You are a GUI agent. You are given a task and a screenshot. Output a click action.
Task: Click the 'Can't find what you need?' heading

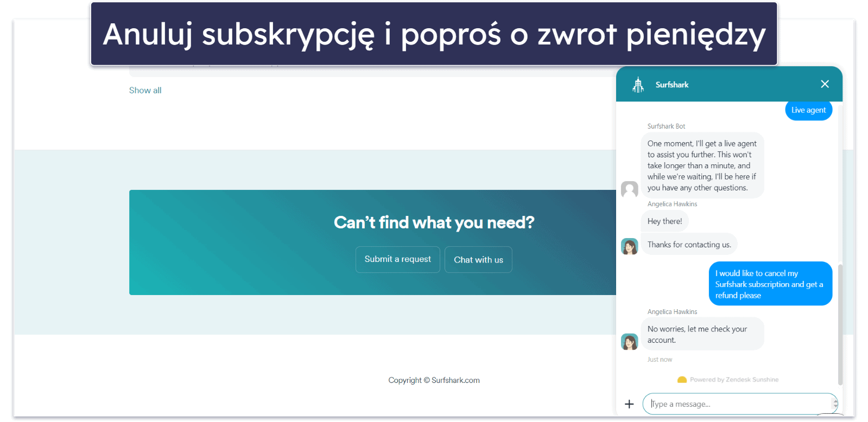434,222
